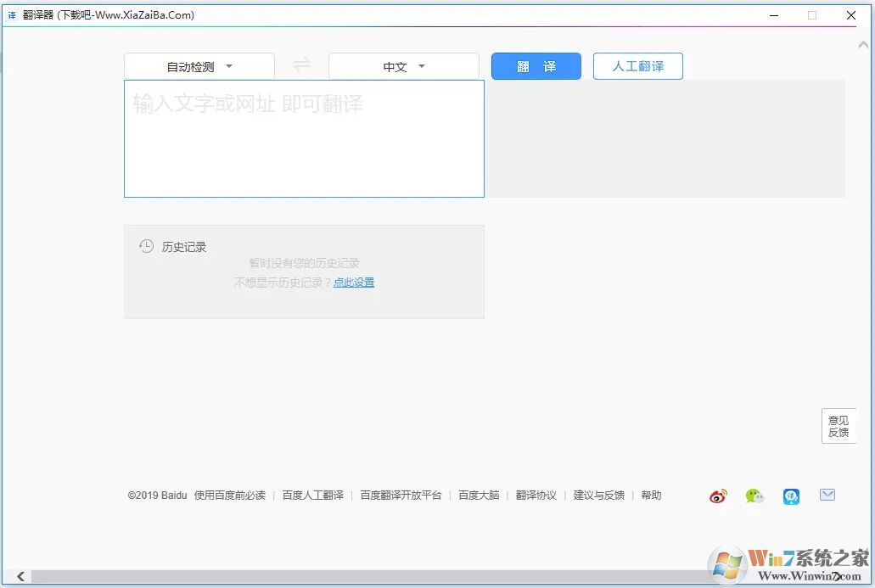This screenshot has height=588, width=875.
Task: Click the Weibo share icon
Action: [x=717, y=496]
